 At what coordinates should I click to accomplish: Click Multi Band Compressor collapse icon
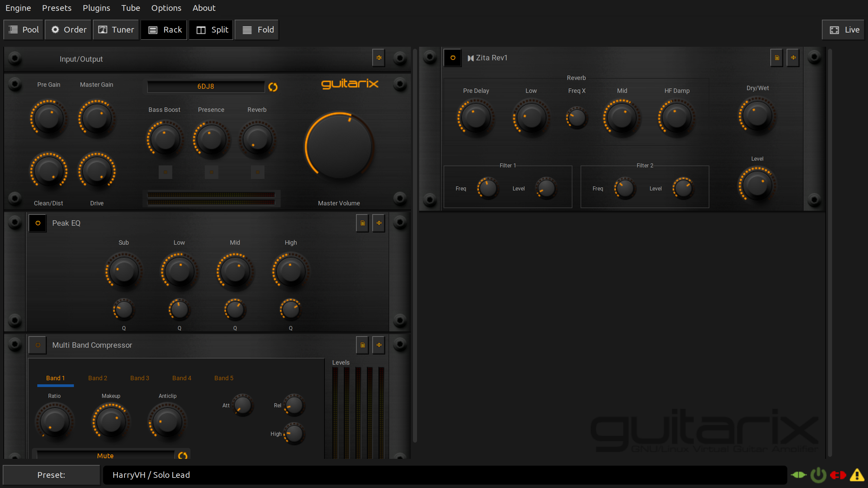tap(379, 345)
